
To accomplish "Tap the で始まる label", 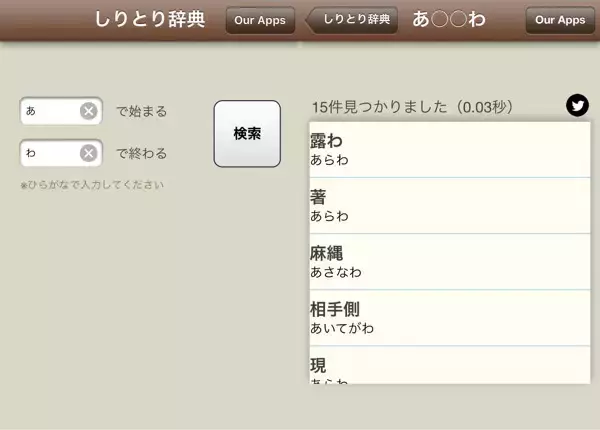I will point(141,112).
